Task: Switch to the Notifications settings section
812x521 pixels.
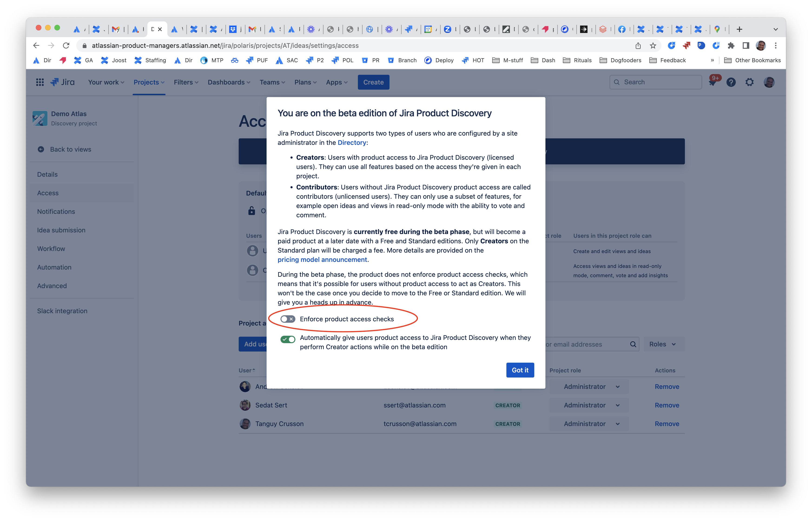Action: [56, 212]
